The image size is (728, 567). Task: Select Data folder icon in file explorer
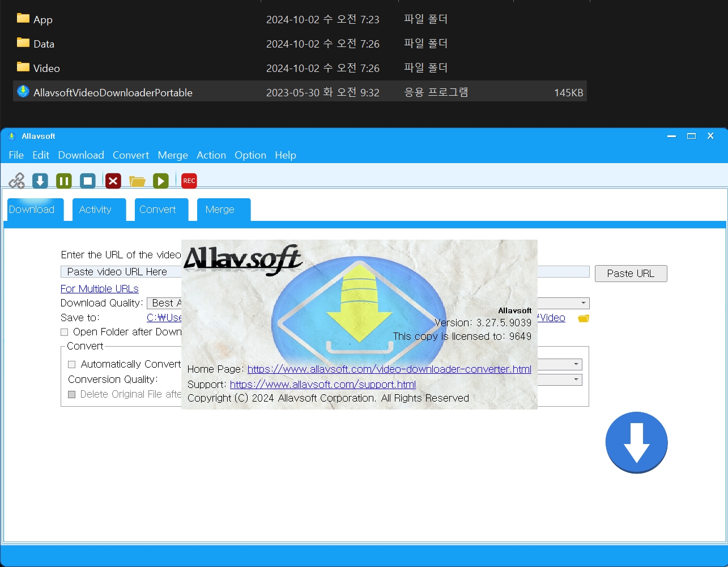coord(23,42)
